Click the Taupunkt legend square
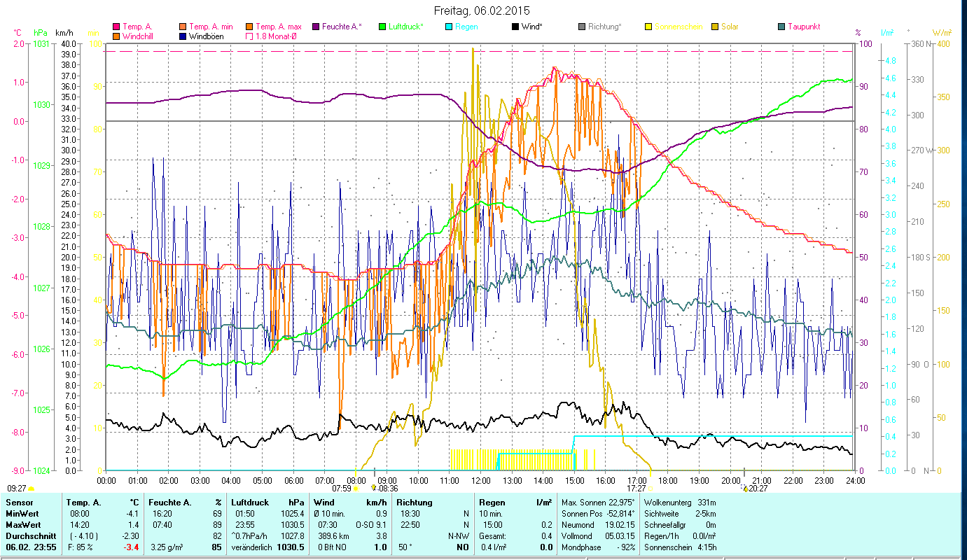This screenshot has width=967, height=560. point(781,27)
